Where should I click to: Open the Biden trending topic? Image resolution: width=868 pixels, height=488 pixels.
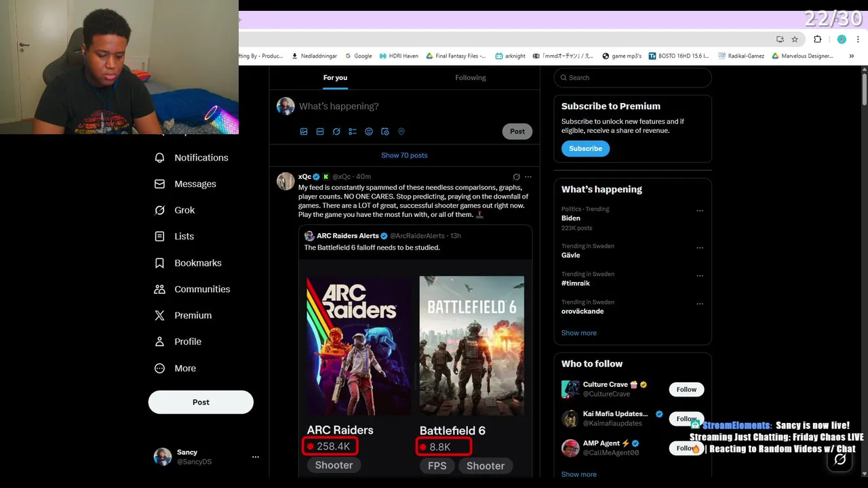[x=571, y=218]
